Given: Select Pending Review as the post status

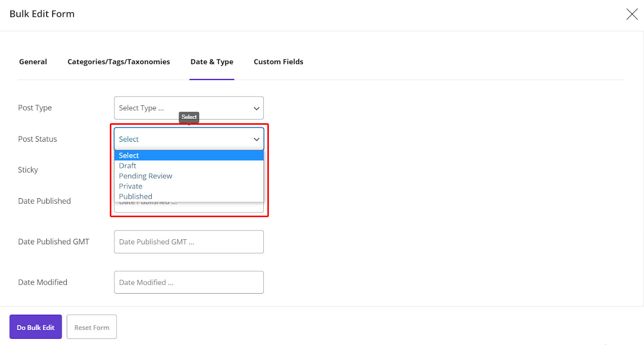Looking at the screenshot, I should coord(145,176).
